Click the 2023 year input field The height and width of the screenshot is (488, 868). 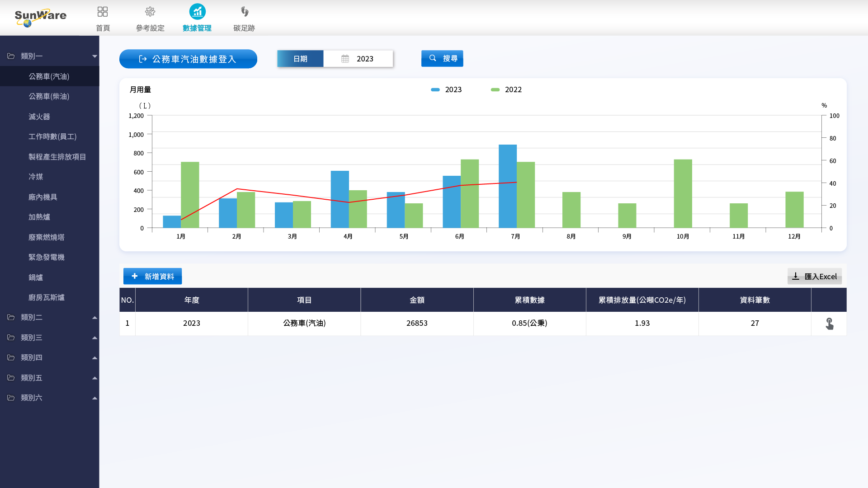(365, 59)
